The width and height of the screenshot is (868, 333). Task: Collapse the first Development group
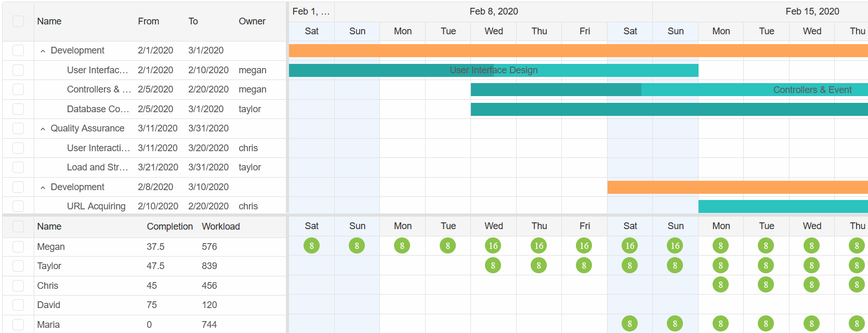(x=43, y=51)
